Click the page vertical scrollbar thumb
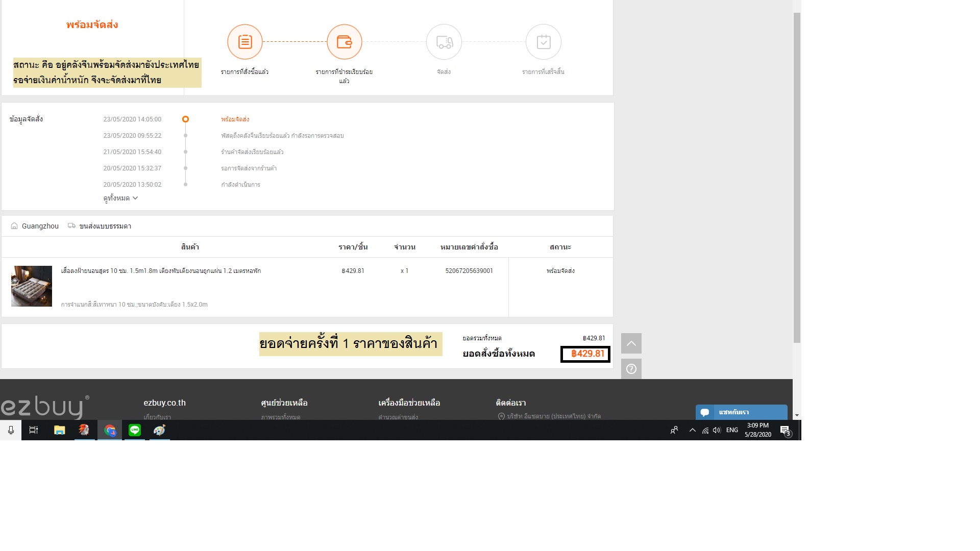This screenshot has width=980, height=551. click(x=797, y=179)
